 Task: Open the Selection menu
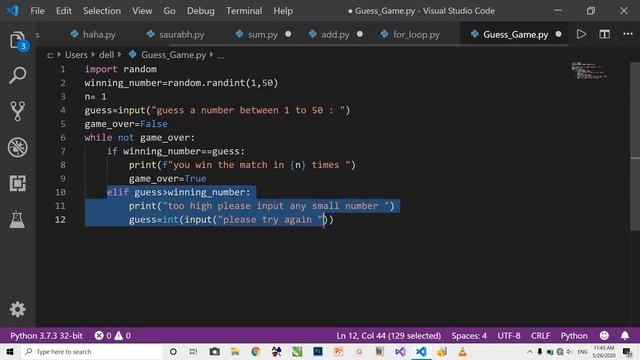[x=102, y=11]
